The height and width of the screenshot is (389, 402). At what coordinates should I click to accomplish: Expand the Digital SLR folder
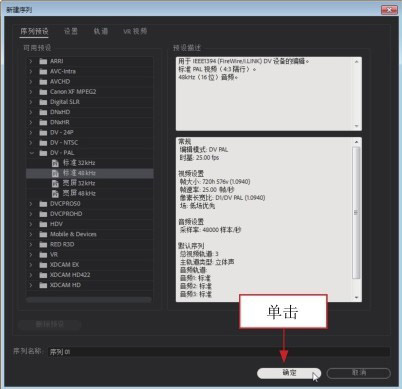(x=31, y=102)
